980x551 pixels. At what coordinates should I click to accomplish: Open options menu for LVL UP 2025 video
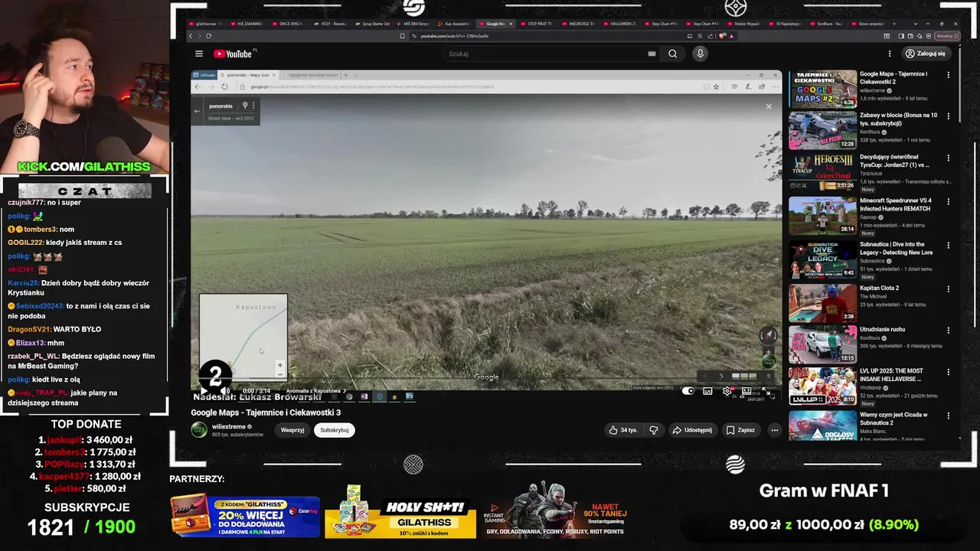click(948, 372)
